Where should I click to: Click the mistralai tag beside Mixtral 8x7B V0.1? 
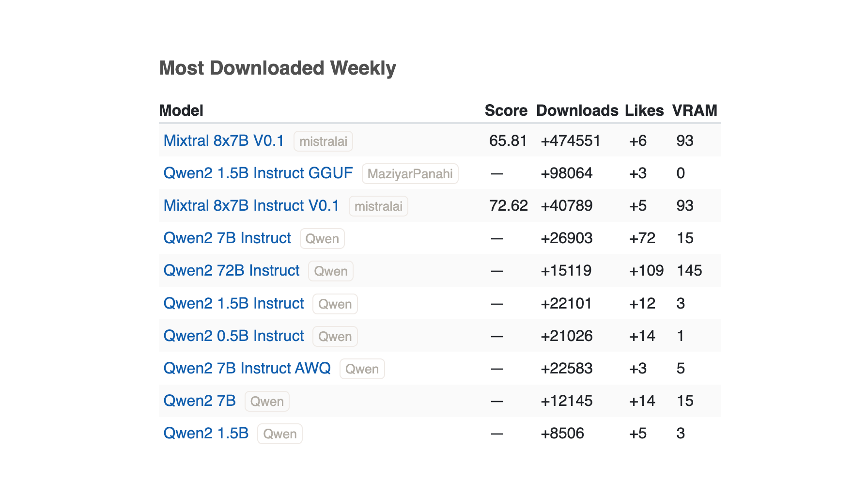323,141
